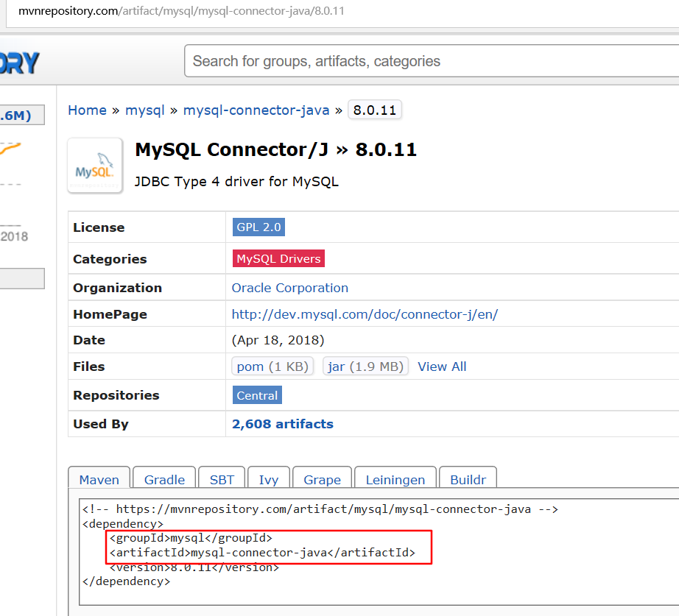This screenshot has height=616, width=679.
Task: Click the date text (Apr 18, 2018)
Action: point(278,340)
